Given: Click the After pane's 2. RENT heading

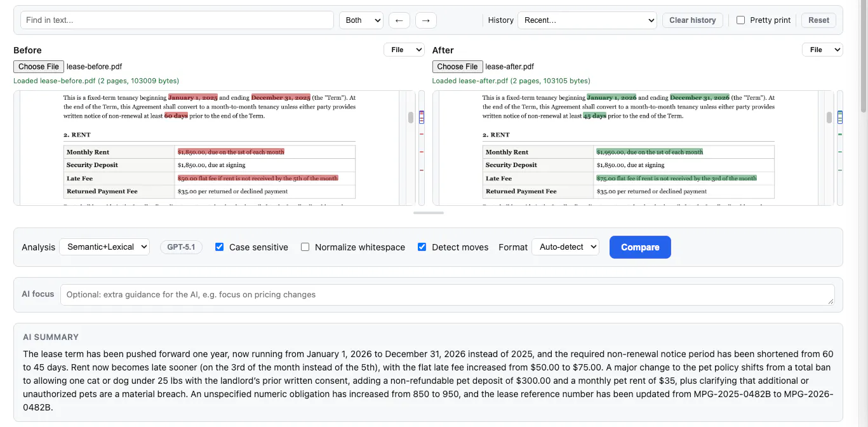Looking at the screenshot, I should (x=496, y=135).
